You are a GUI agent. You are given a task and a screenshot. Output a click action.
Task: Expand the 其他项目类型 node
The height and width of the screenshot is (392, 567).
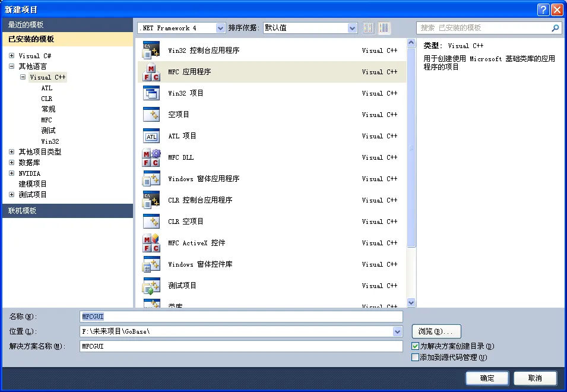(11, 152)
